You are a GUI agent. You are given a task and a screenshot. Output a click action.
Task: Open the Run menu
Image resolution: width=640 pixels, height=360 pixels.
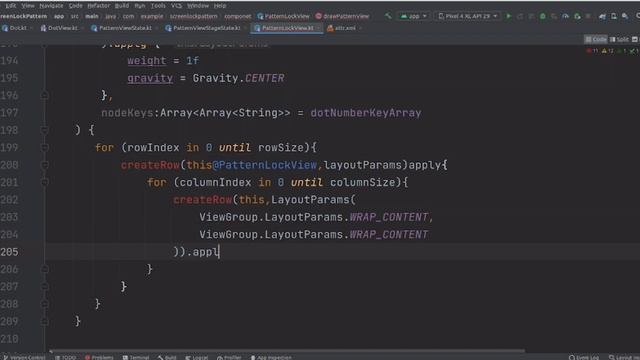tap(140, 6)
